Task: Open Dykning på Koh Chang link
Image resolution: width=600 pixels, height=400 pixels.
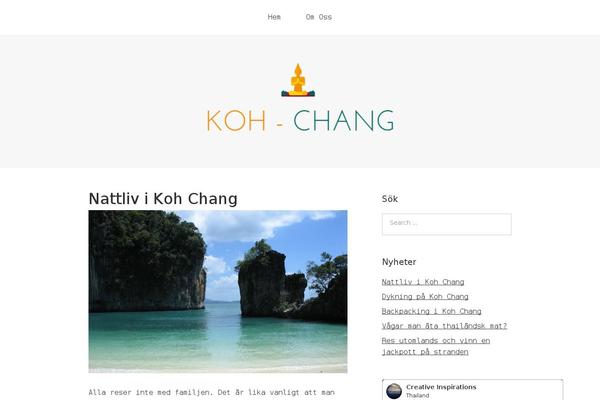Action: pos(425,297)
